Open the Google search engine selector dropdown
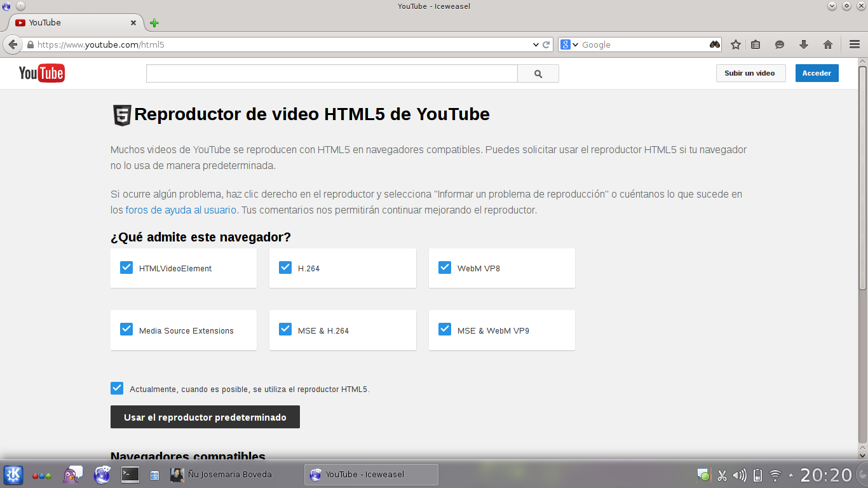This screenshot has height=488, width=868. [x=569, y=44]
